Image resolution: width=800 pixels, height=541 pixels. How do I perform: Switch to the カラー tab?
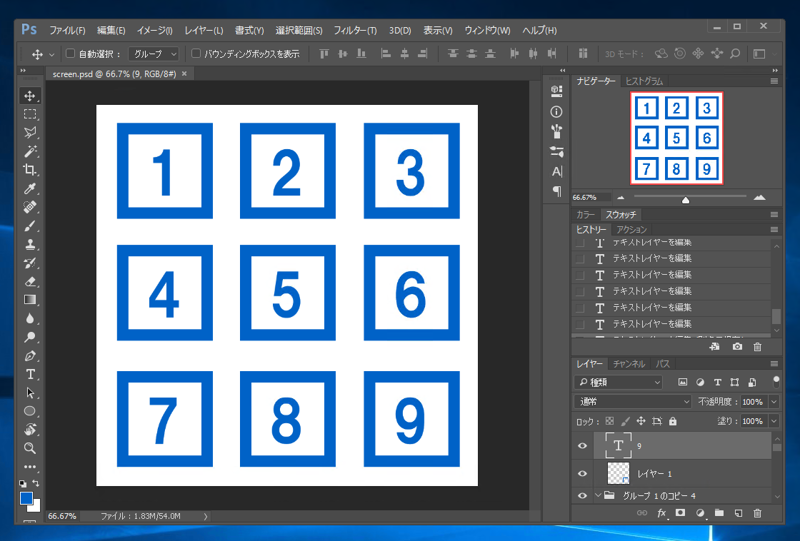click(586, 215)
